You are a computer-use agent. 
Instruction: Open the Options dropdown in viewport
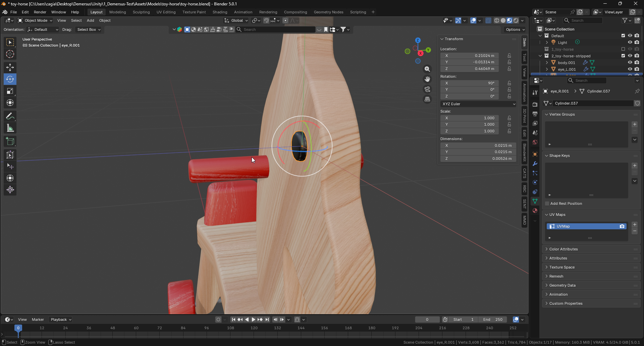(x=515, y=30)
